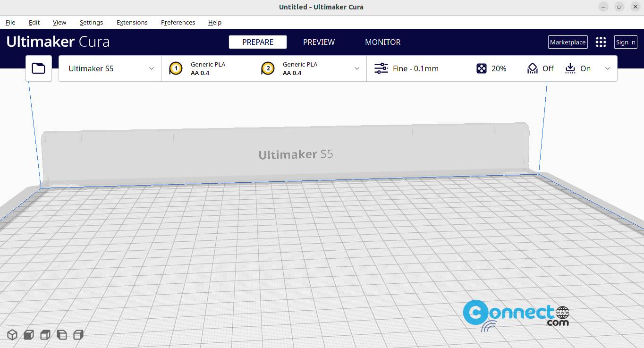Click extruder 2 circle icon
644x348 pixels.
(268, 68)
